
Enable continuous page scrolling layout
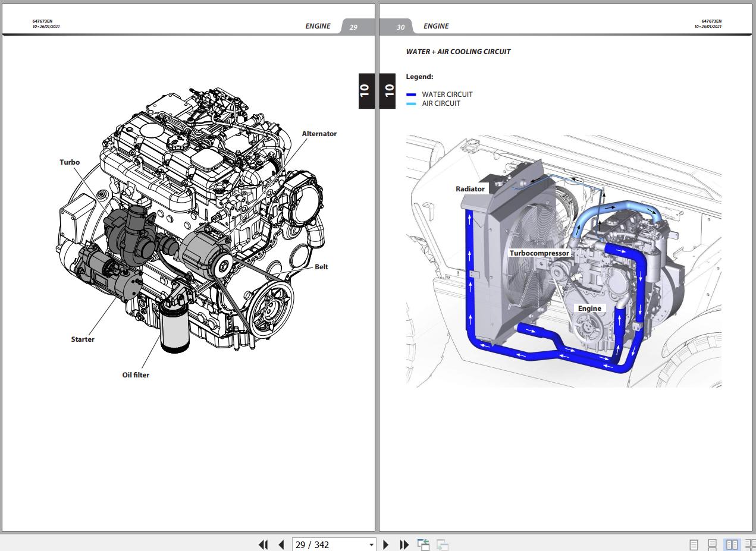coord(712,544)
